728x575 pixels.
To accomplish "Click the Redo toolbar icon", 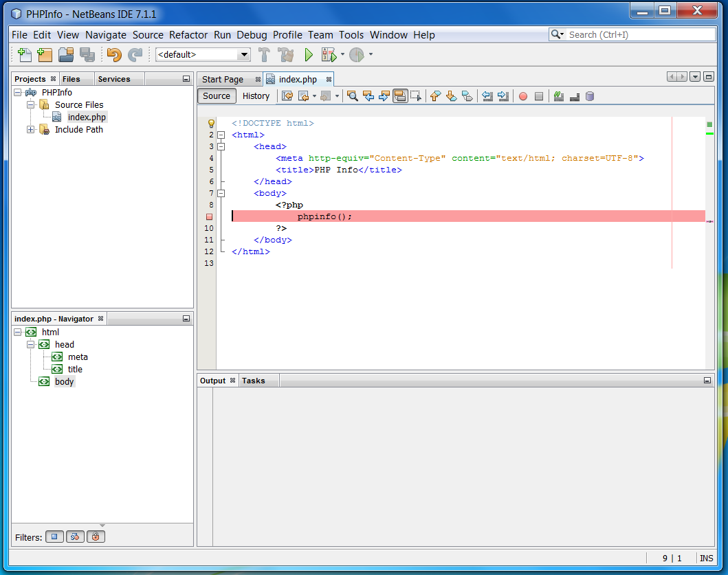I will [x=135, y=54].
